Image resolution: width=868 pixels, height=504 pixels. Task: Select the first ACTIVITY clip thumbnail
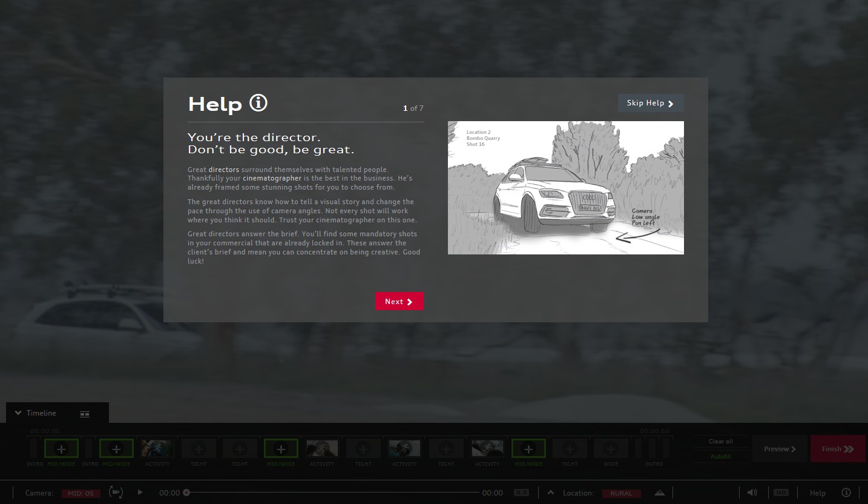coord(157,449)
